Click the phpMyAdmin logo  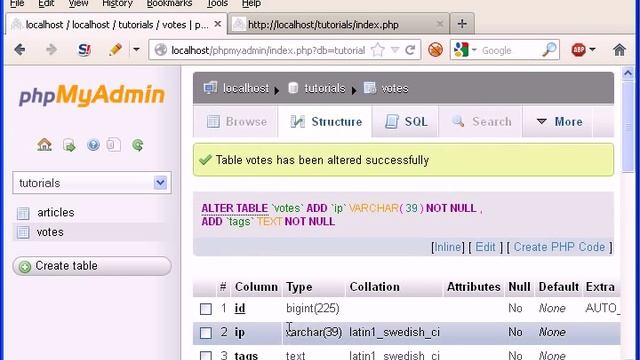92,95
